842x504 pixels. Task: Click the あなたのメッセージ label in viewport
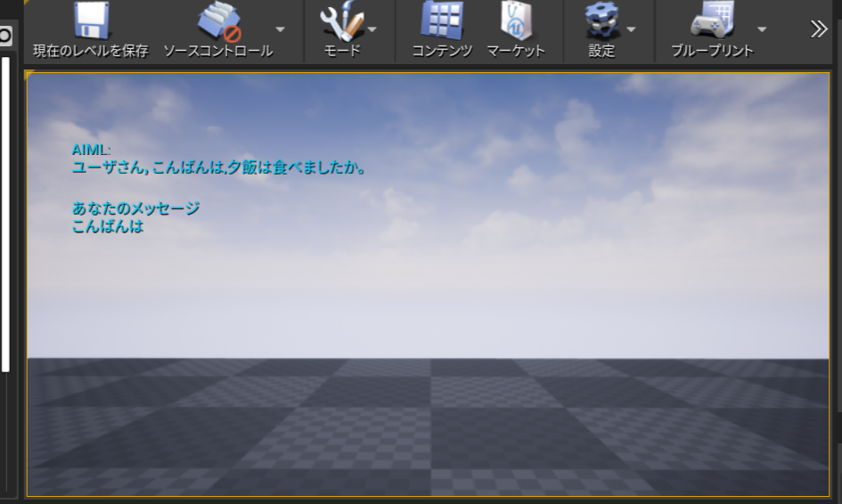click(135, 207)
